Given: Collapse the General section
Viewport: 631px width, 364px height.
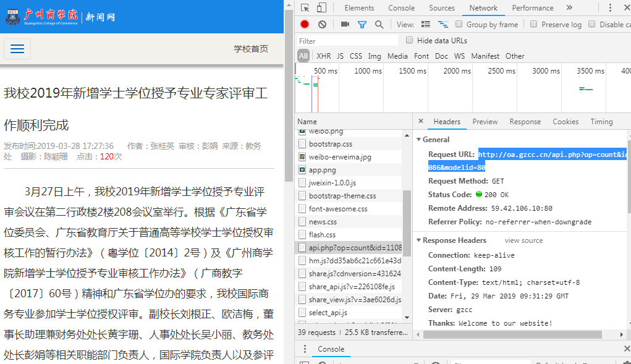Looking at the screenshot, I should point(418,140).
